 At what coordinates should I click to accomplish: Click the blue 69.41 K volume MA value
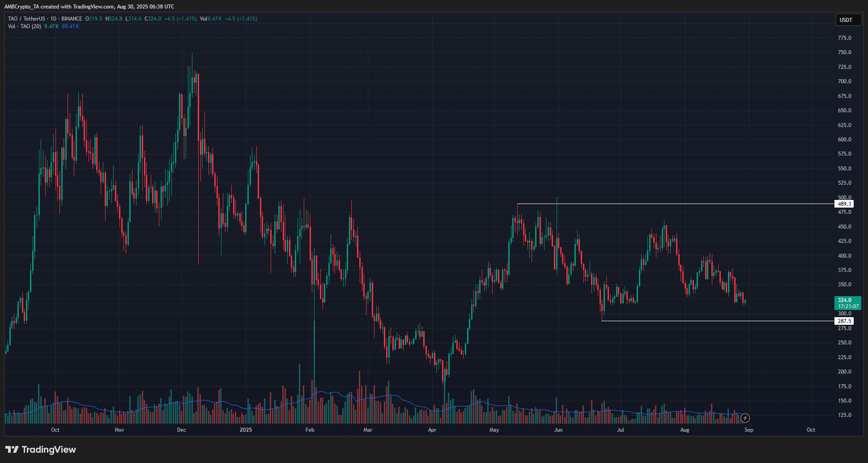[71, 26]
